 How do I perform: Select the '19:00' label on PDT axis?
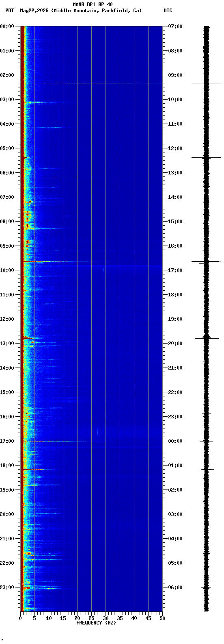point(7,490)
